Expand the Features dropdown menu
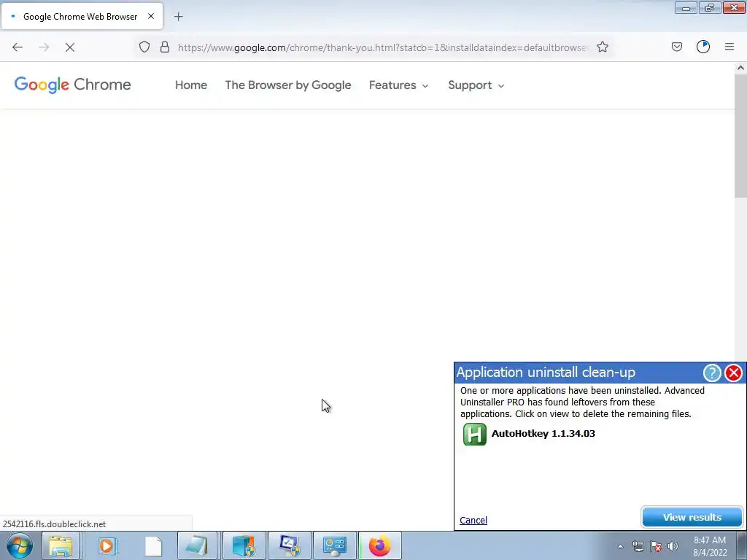Screen dimensions: 747x560 point(399,85)
